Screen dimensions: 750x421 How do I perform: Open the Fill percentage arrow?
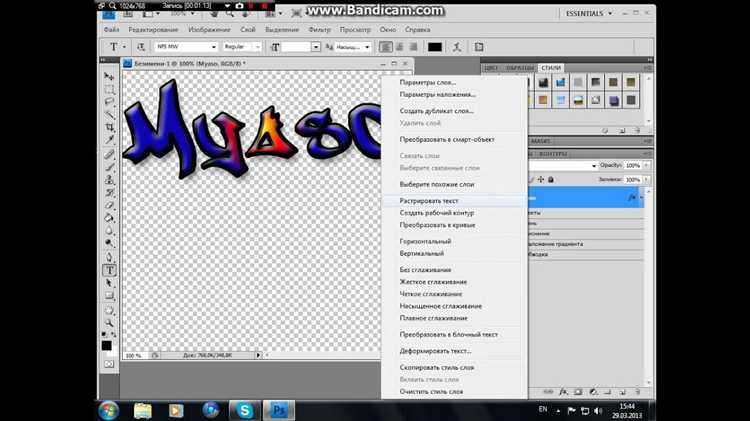(646, 180)
